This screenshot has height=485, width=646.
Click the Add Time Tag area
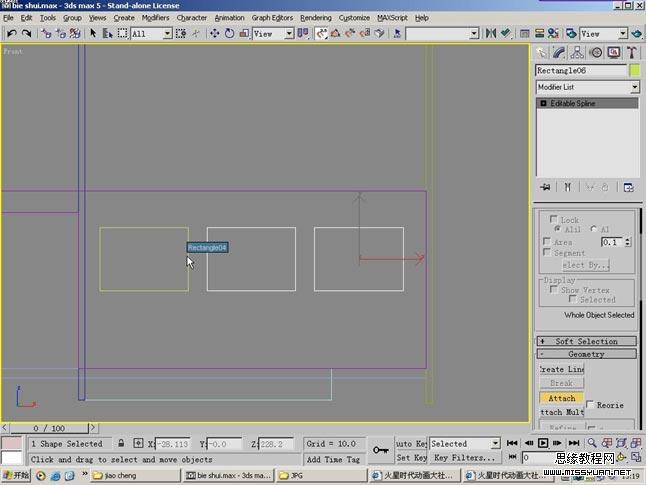(x=333, y=459)
